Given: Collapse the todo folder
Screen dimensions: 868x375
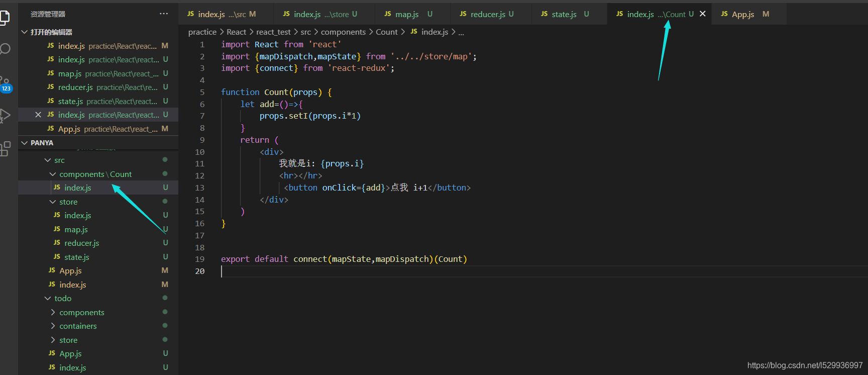Looking at the screenshot, I should (x=48, y=298).
